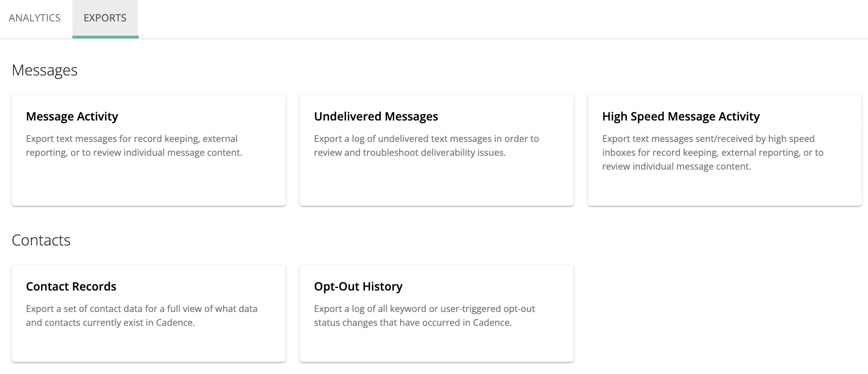Click the Contact Records description text
868x374 pixels.
(x=142, y=316)
